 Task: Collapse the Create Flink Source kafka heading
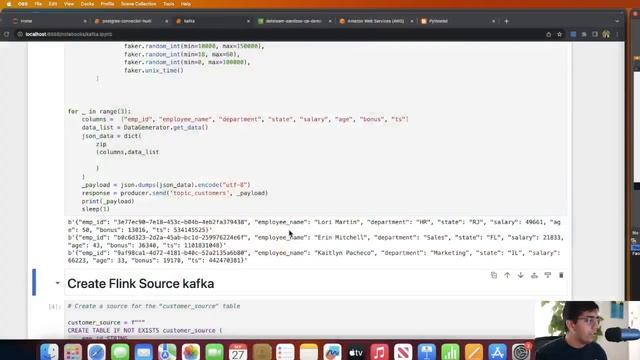pyautogui.click(x=58, y=283)
